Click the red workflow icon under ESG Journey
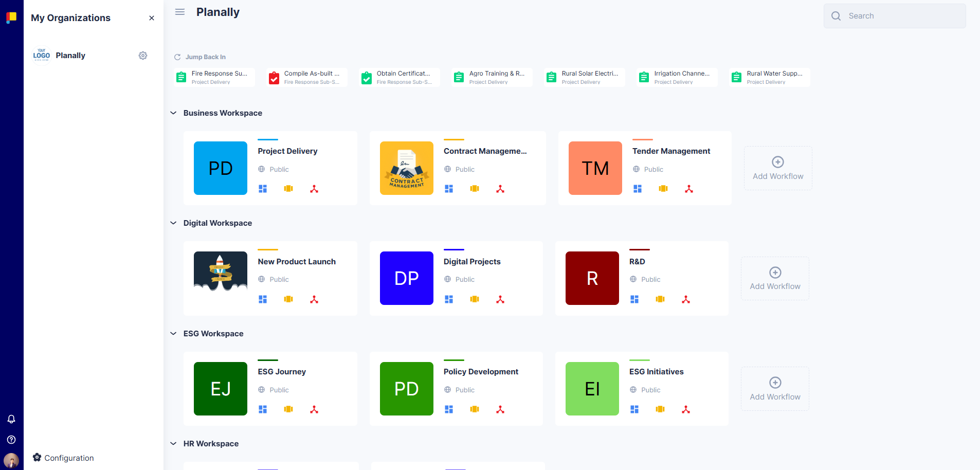Screen dimensions: 980x470 click(314, 409)
